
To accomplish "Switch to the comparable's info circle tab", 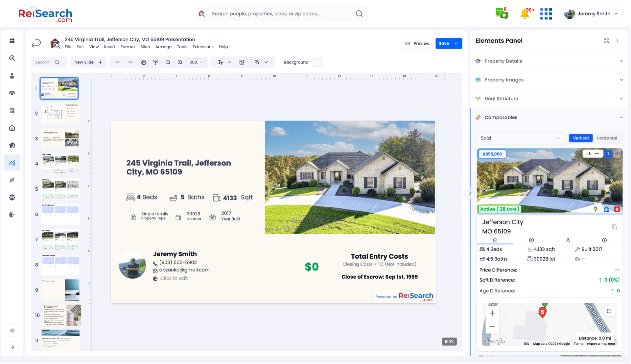I will (x=604, y=240).
